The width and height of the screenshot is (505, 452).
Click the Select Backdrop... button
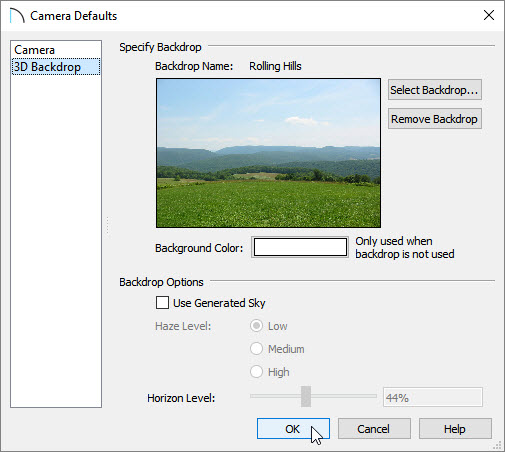[435, 90]
